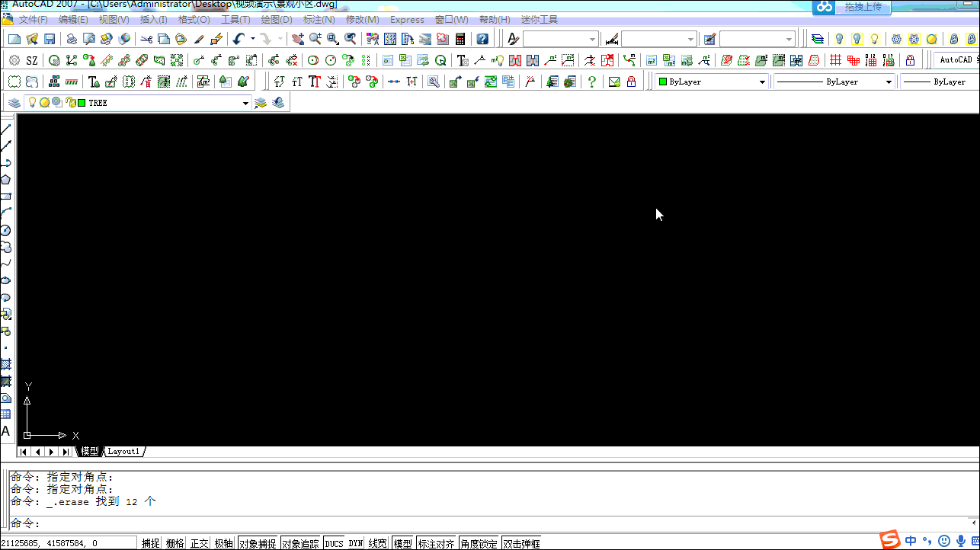Toggle 对象追踪 object tracking
Viewport: 980px width, 550px height.
pos(301,543)
